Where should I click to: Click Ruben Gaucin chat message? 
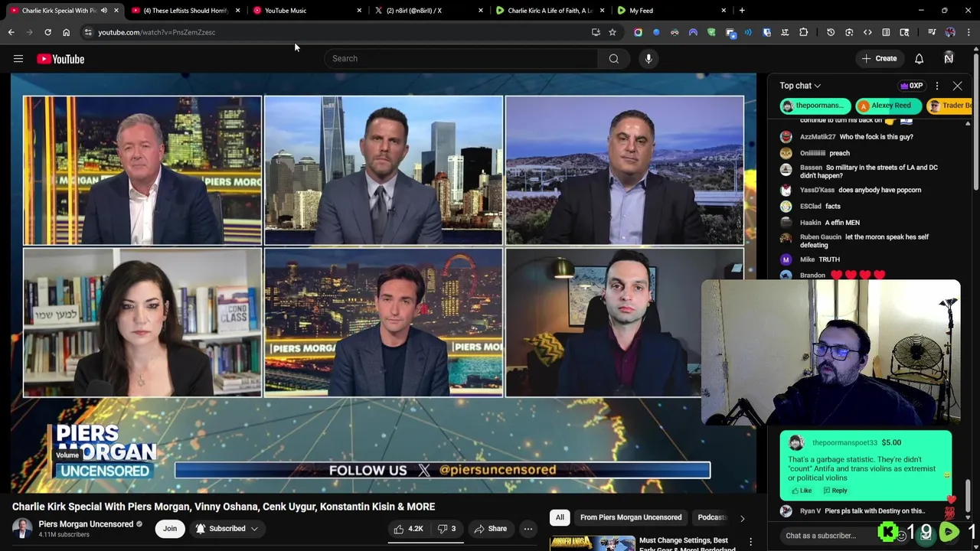click(x=864, y=241)
